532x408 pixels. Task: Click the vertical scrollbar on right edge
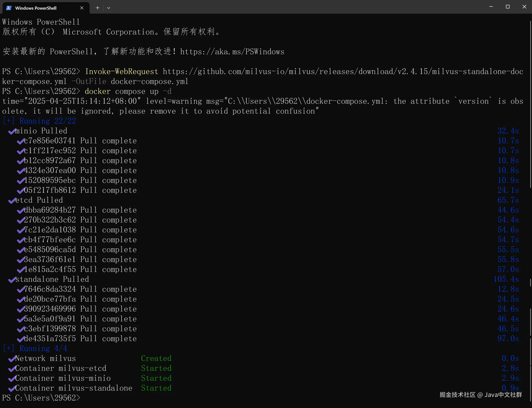[x=530, y=104]
